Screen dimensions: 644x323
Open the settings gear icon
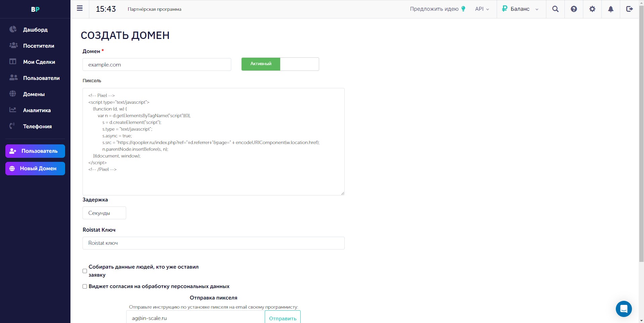pos(592,9)
